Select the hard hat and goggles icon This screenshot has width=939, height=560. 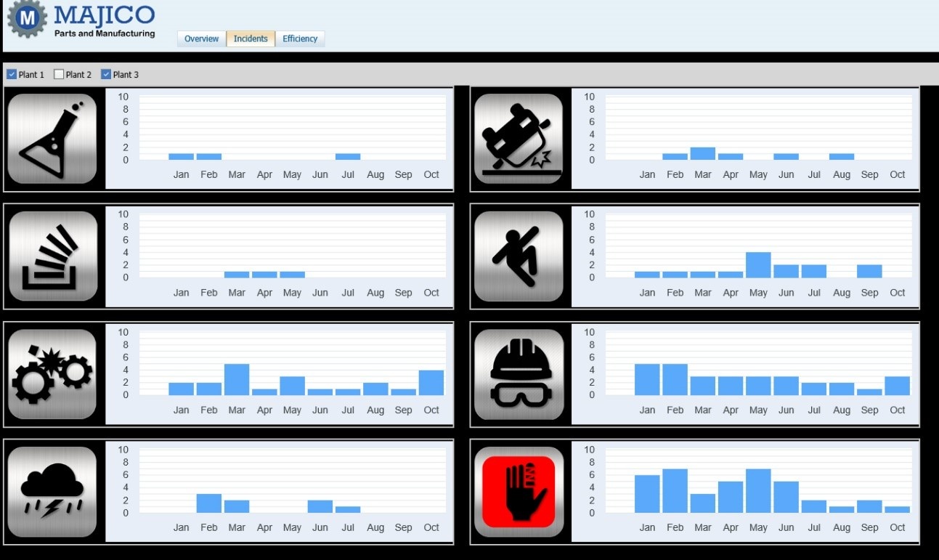(x=519, y=374)
